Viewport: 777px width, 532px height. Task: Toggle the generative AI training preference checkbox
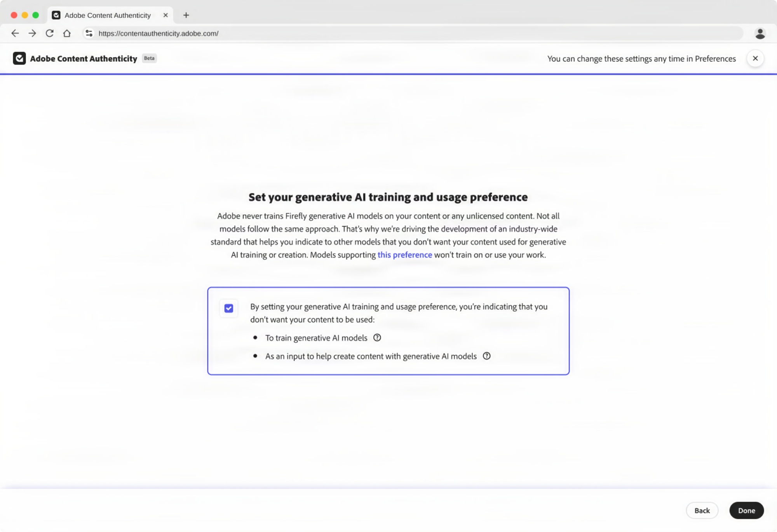[228, 308]
